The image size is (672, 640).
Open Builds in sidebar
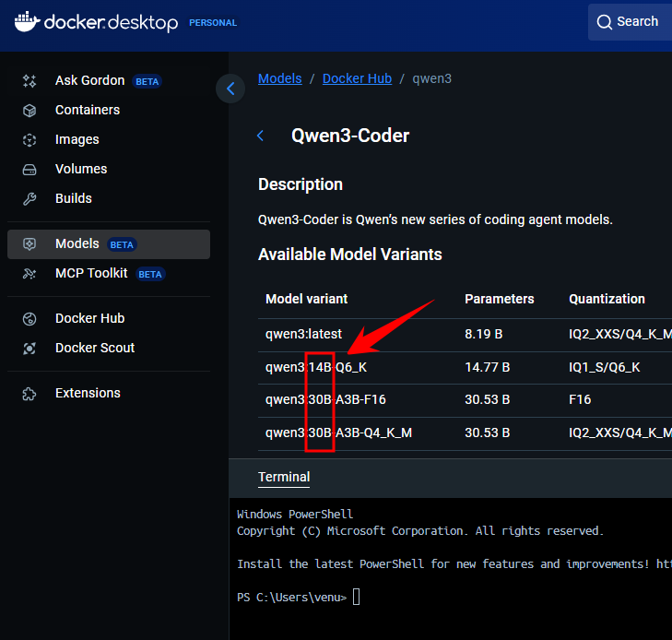pyautogui.click(x=109, y=199)
